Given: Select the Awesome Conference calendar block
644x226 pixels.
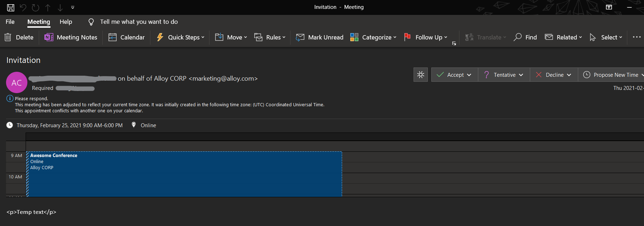Looking at the screenshot, I should click(x=184, y=174).
